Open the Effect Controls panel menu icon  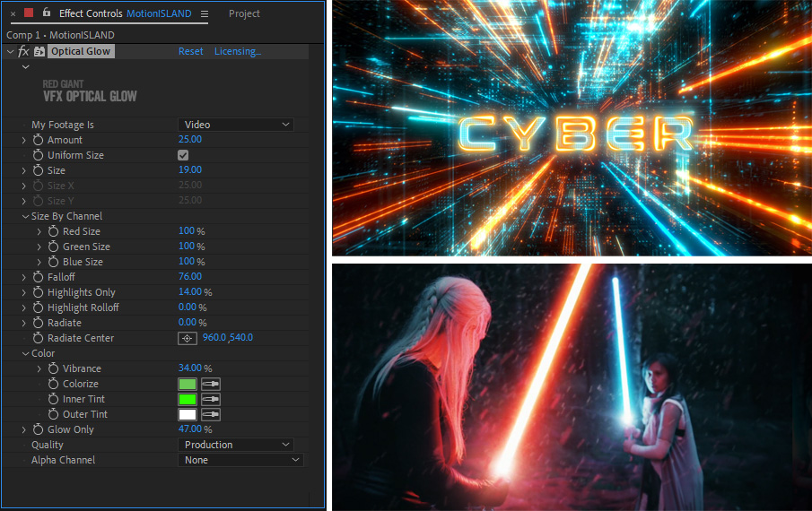click(205, 14)
